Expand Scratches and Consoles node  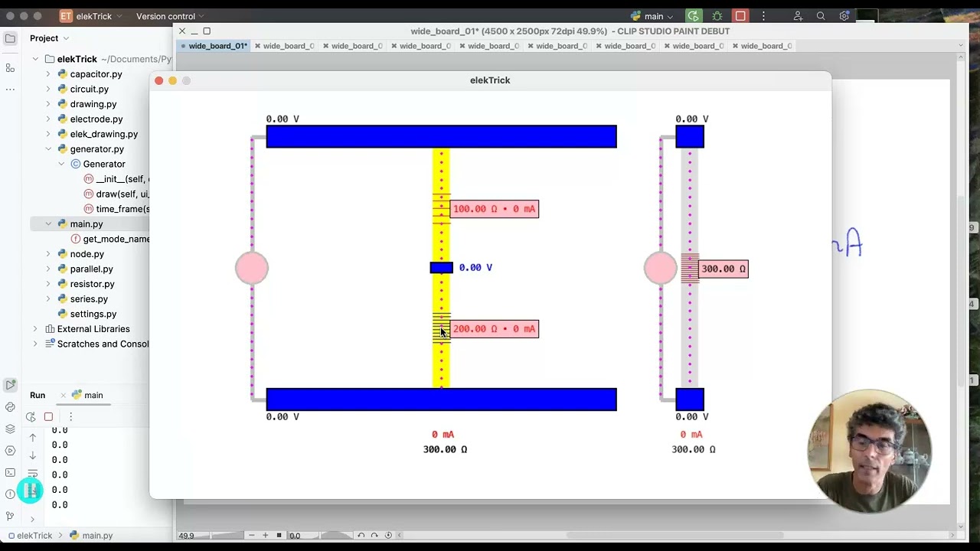pyautogui.click(x=35, y=344)
